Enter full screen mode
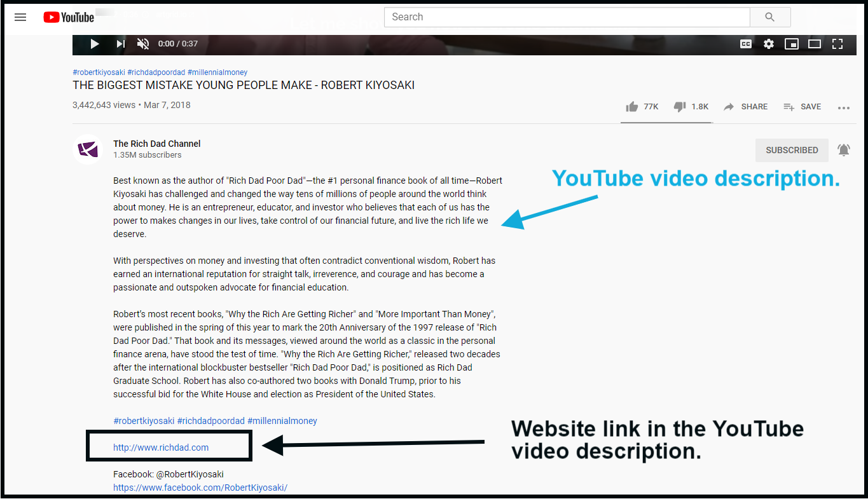 pos(837,44)
